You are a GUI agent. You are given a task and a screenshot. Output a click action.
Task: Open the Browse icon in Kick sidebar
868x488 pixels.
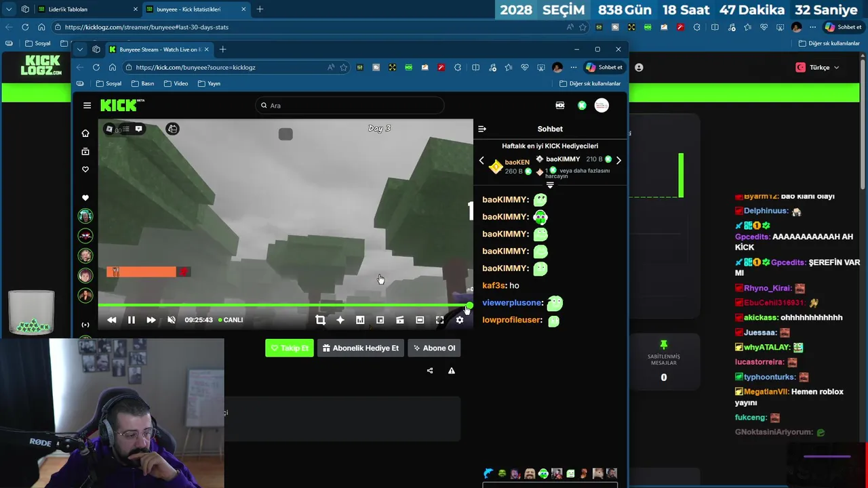(85, 152)
